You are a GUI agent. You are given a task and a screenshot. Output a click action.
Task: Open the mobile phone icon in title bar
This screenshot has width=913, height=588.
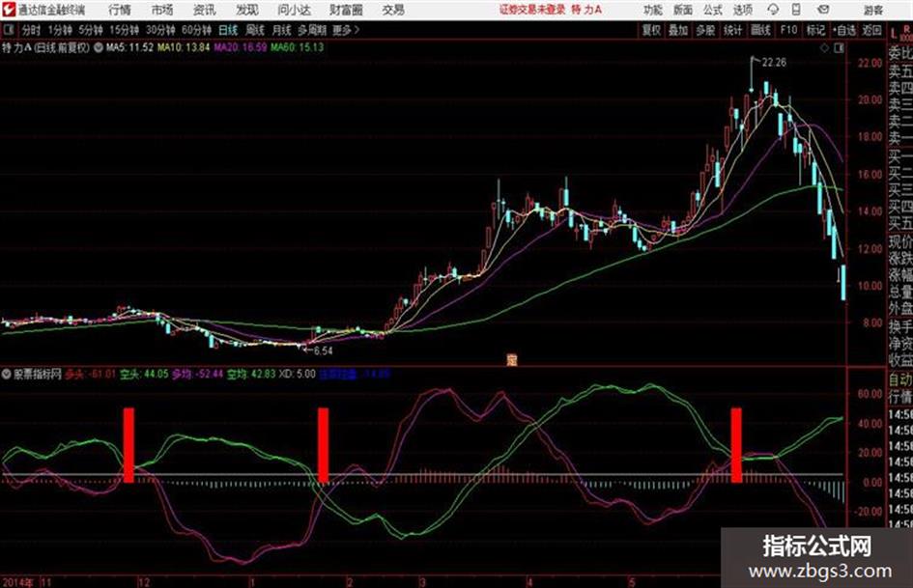[x=796, y=10]
